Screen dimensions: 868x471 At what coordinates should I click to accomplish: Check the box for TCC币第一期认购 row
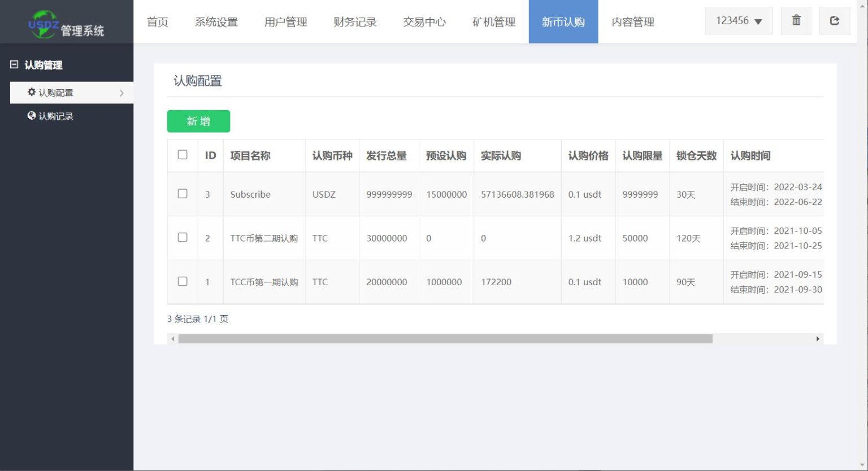183,281
